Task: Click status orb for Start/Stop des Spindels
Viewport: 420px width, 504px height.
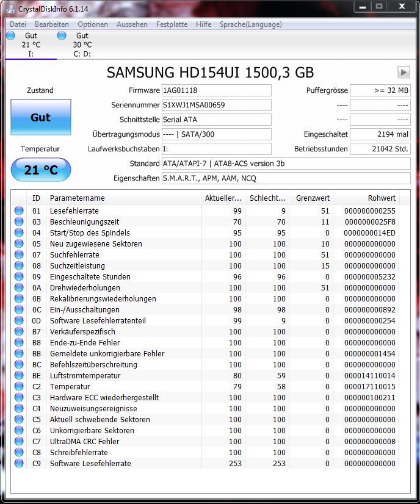Action: click(19, 232)
